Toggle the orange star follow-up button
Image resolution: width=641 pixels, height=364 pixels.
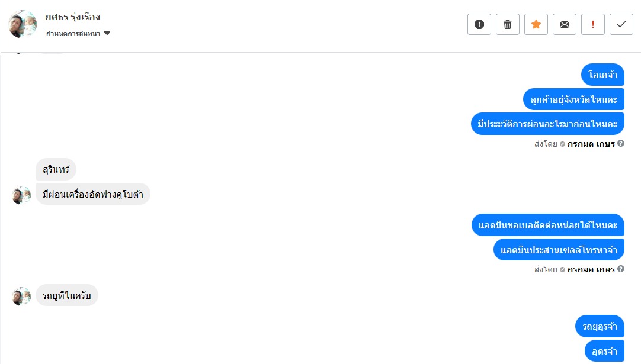[x=536, y=24]
